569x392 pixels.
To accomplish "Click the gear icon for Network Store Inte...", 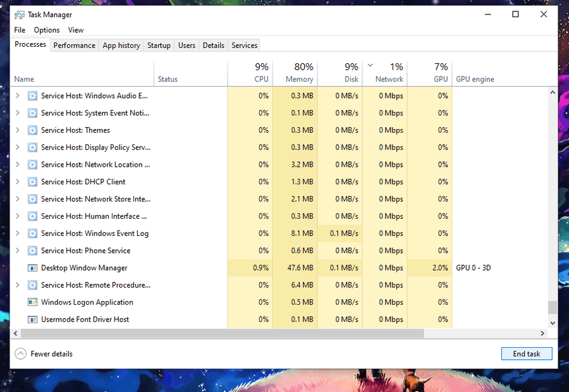I will tap(32, 199).
